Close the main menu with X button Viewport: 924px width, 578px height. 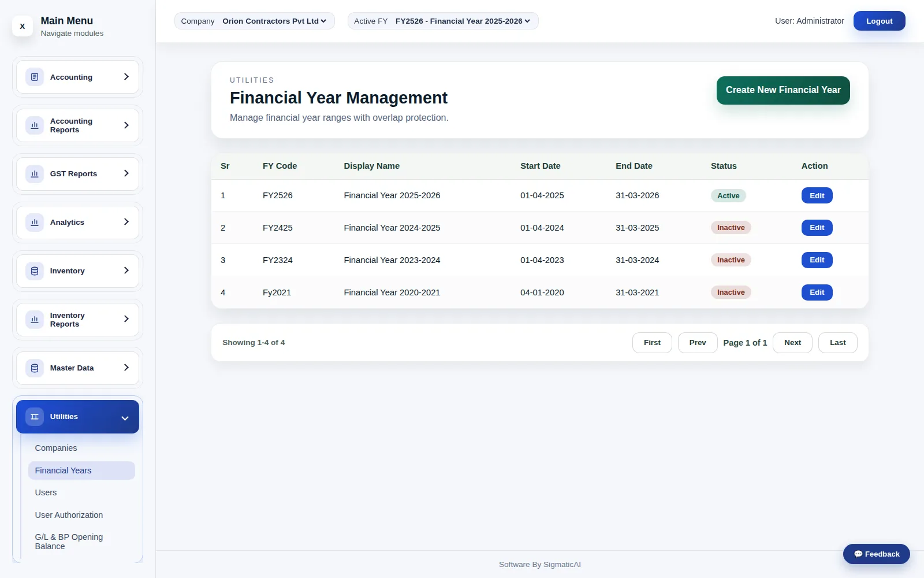(23, 26)
